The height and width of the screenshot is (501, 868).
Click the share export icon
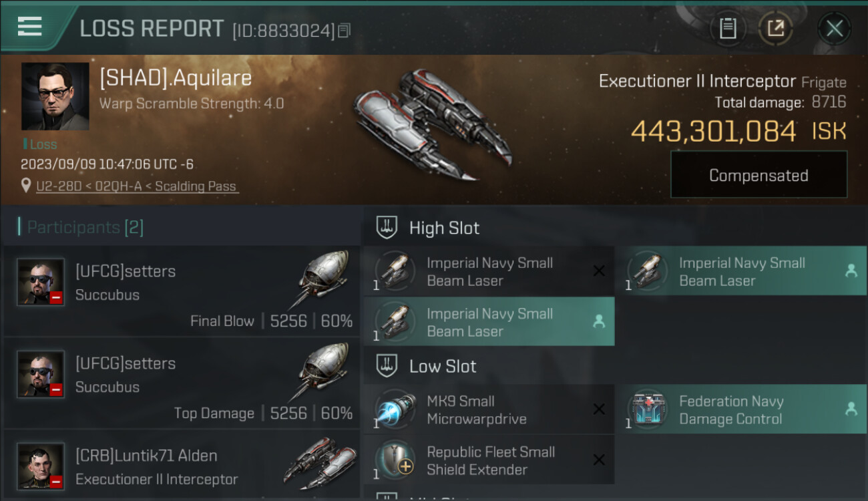pos(775,29)
